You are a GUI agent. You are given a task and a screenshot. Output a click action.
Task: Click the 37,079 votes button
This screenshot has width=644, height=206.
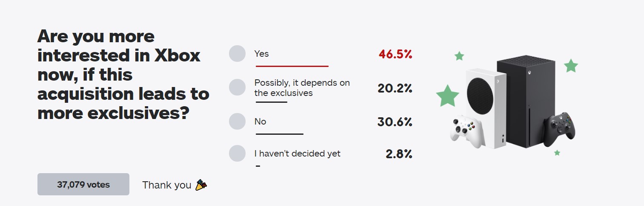83,184
